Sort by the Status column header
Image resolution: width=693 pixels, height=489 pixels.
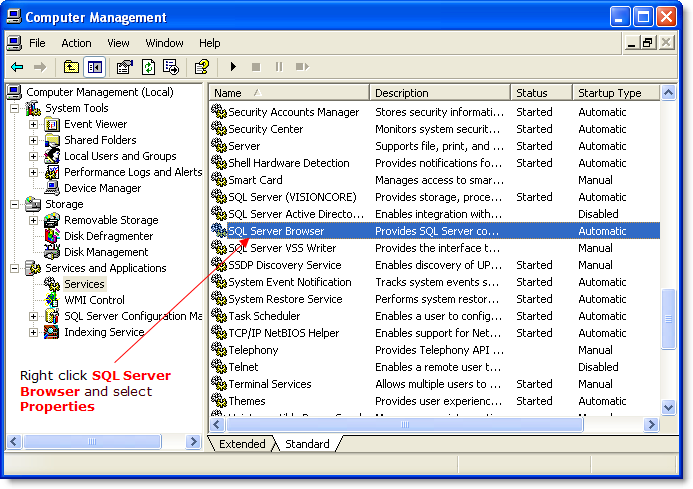(541, 93)
